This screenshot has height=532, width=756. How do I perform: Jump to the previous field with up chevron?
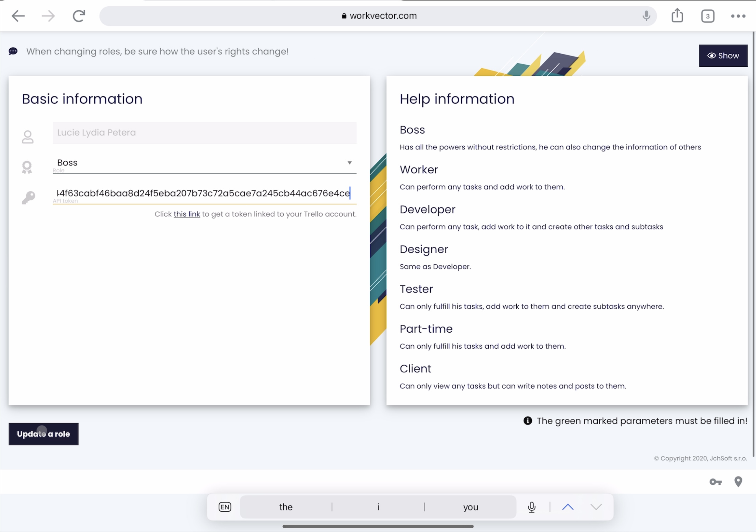568,507
